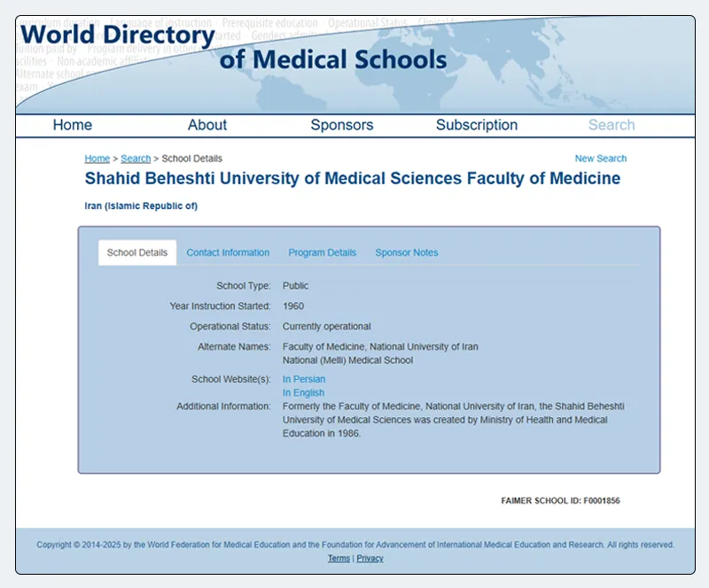Open the Program Details tab
The height and width of the screenshot is (588, 709).
(x=323, y=252)
